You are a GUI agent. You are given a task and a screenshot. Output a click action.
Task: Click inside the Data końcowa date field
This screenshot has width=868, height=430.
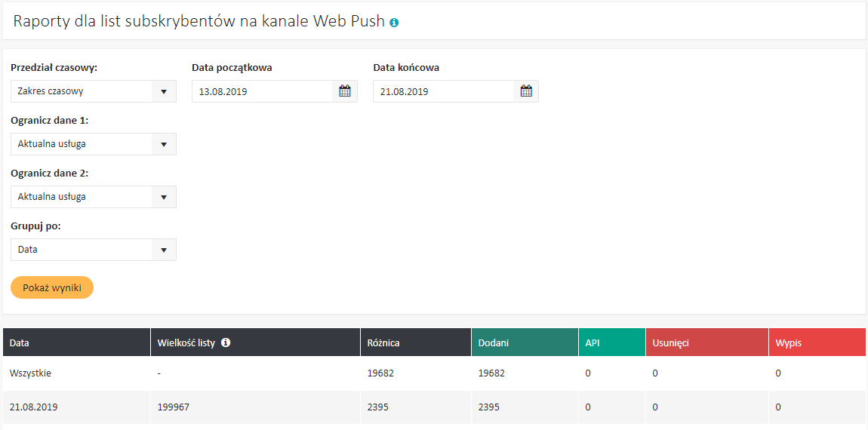(443, 91)
